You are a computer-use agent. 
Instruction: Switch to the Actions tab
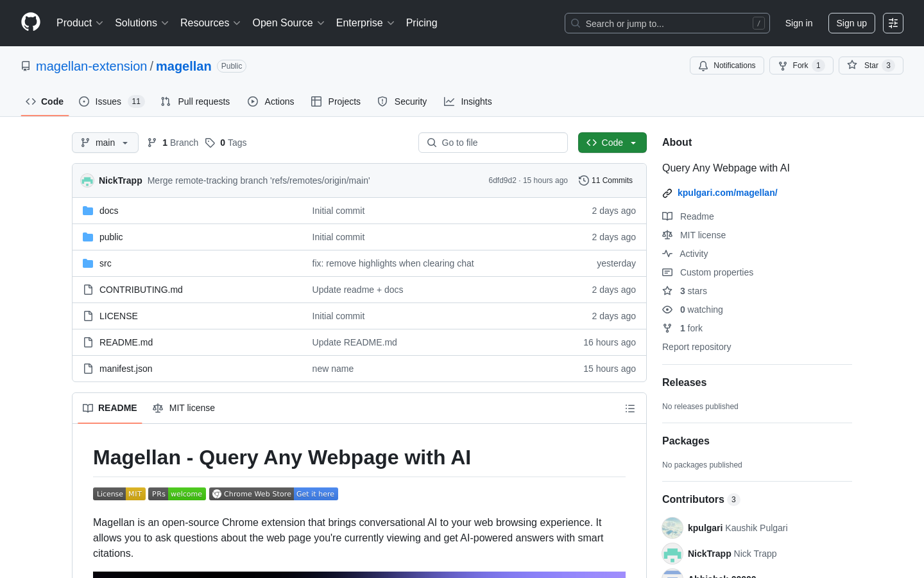click(271, 101)
